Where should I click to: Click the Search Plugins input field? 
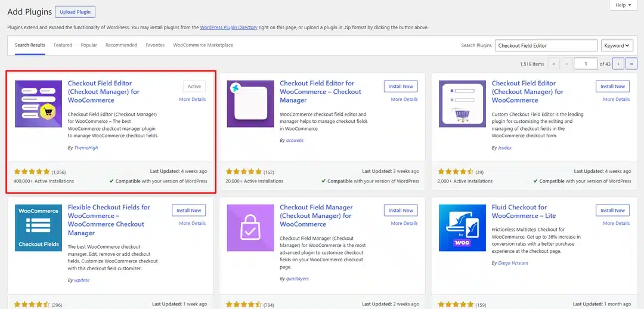point(546,45)
